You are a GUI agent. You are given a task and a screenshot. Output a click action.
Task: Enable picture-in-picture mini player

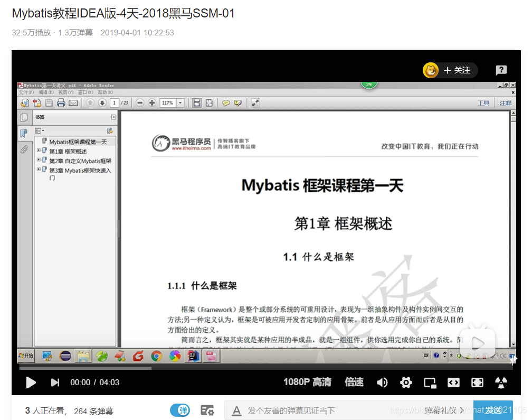[x=430, y=383]
